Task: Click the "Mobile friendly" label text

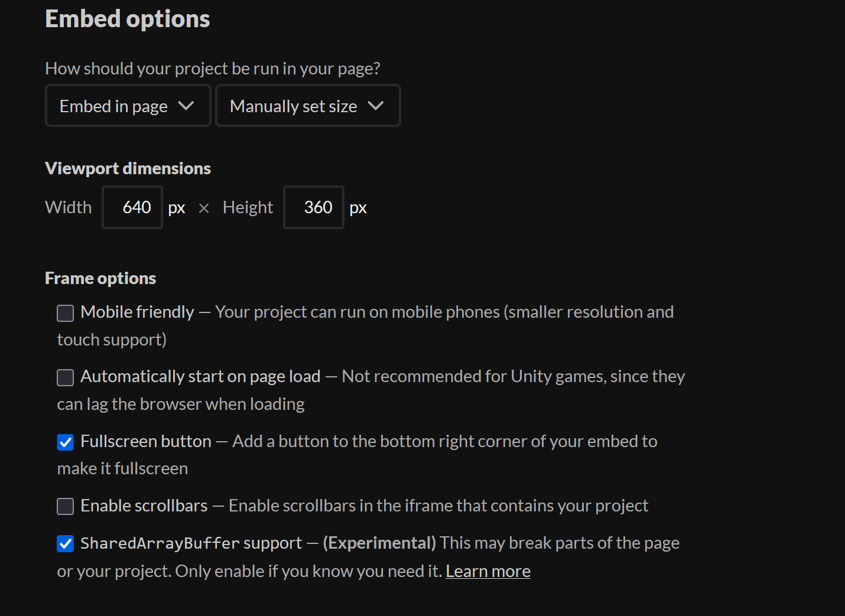Action: (x=137, y=312)
